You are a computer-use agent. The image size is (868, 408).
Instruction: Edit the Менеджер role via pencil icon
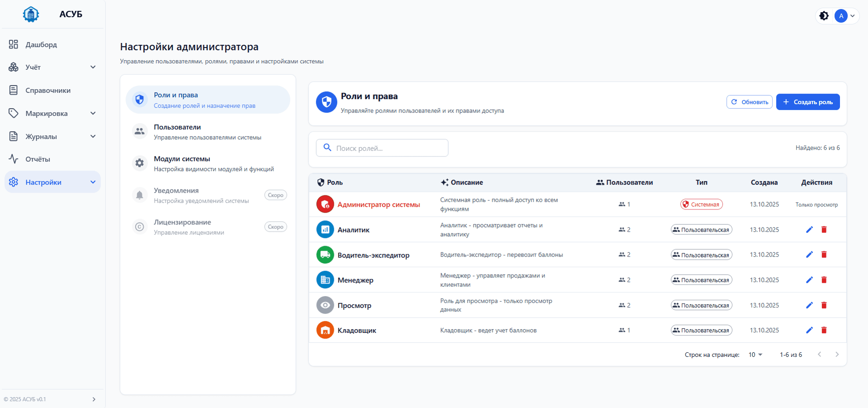click(809, 280)
